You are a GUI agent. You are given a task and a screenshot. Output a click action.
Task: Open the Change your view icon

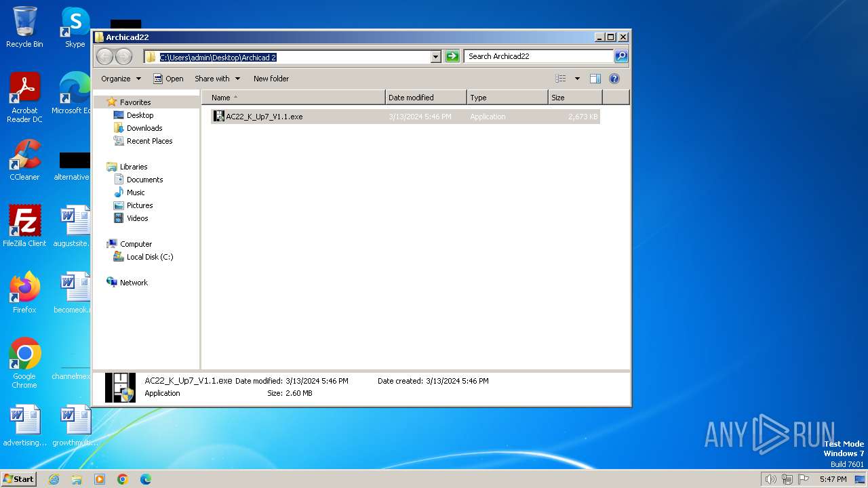pos(561,79)
